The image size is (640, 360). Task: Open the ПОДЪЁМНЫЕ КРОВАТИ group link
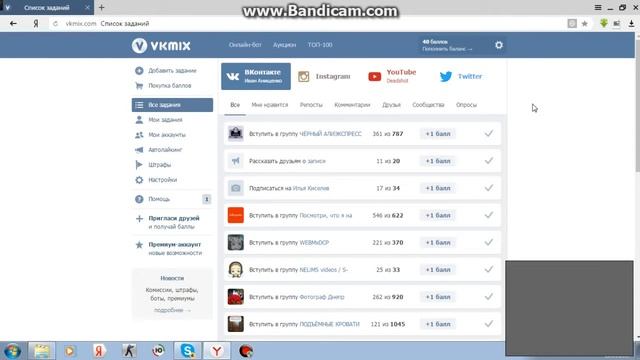pyautogui.click(x=329, y=324)
